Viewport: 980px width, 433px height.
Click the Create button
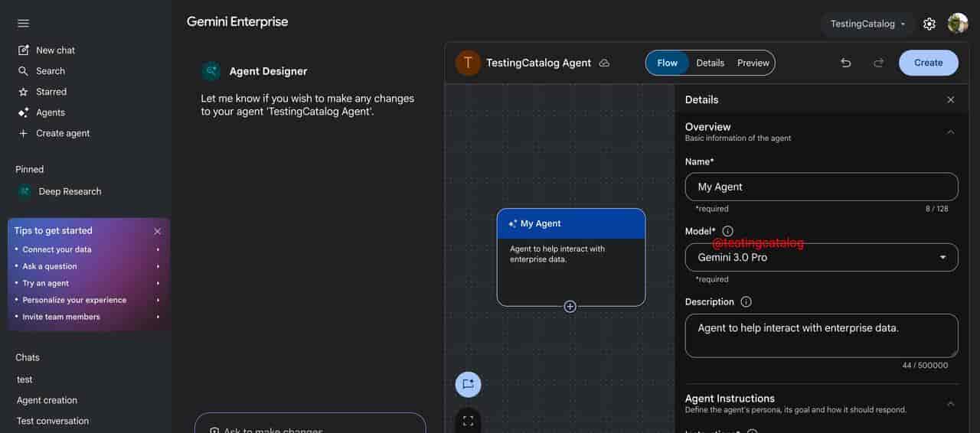(929, 63)
